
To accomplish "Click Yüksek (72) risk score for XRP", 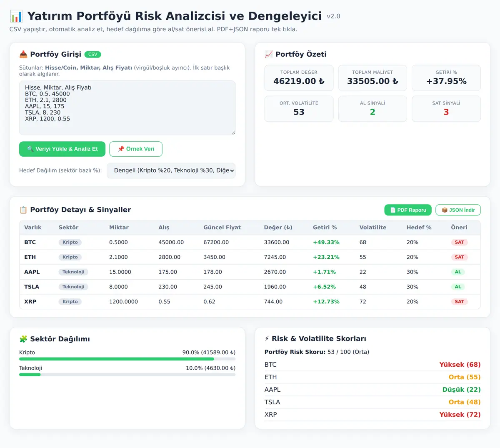I will (460, 415).
